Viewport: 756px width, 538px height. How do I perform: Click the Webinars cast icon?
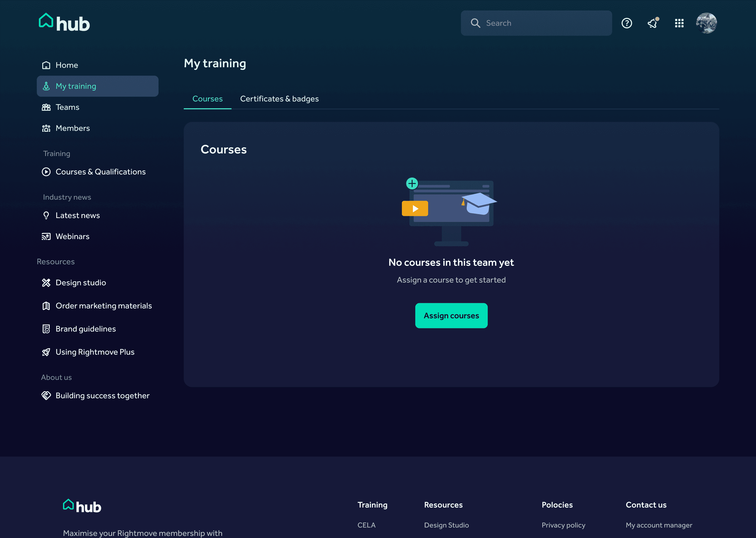(x=46, y=236)
